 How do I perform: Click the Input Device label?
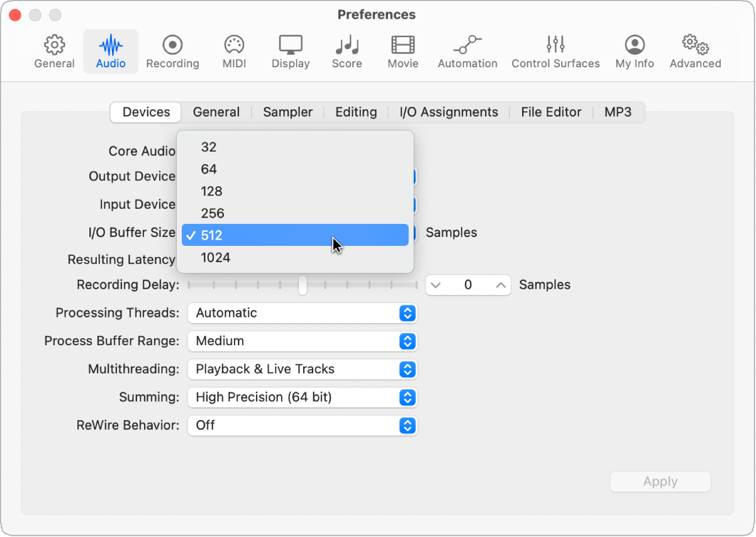coord(137,204)
